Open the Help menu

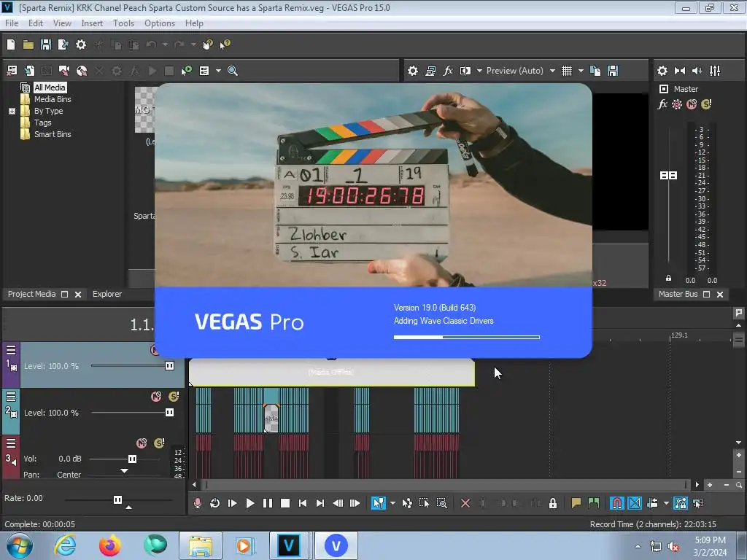194,23
